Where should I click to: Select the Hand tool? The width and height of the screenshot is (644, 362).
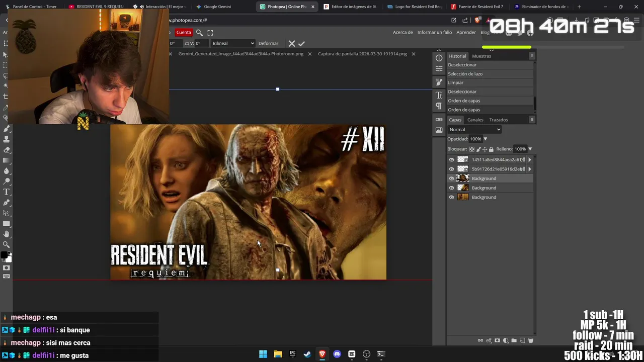click(7, 234)
